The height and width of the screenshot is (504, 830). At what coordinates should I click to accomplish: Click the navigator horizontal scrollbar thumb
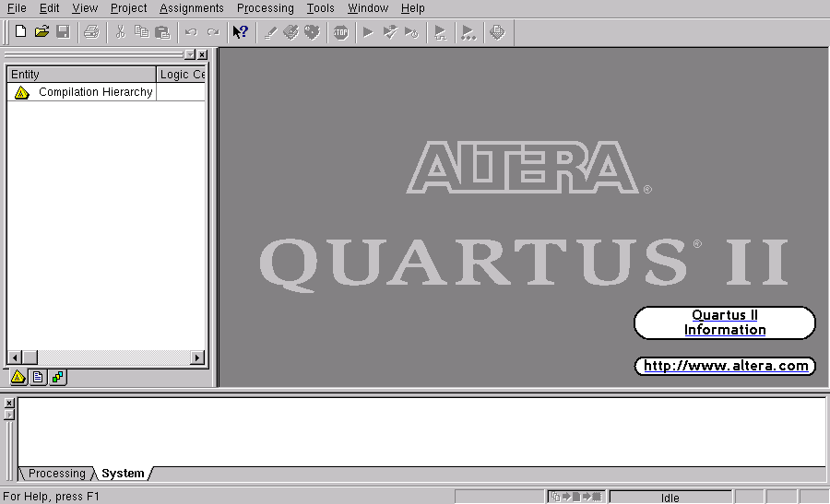(x=30, y=357)
